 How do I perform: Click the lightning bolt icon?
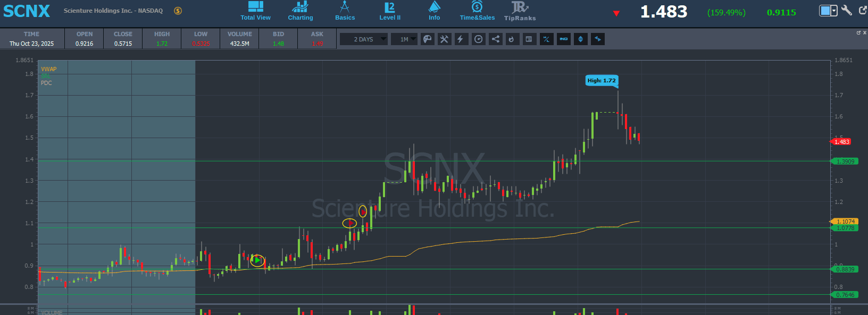pos(461,39)
